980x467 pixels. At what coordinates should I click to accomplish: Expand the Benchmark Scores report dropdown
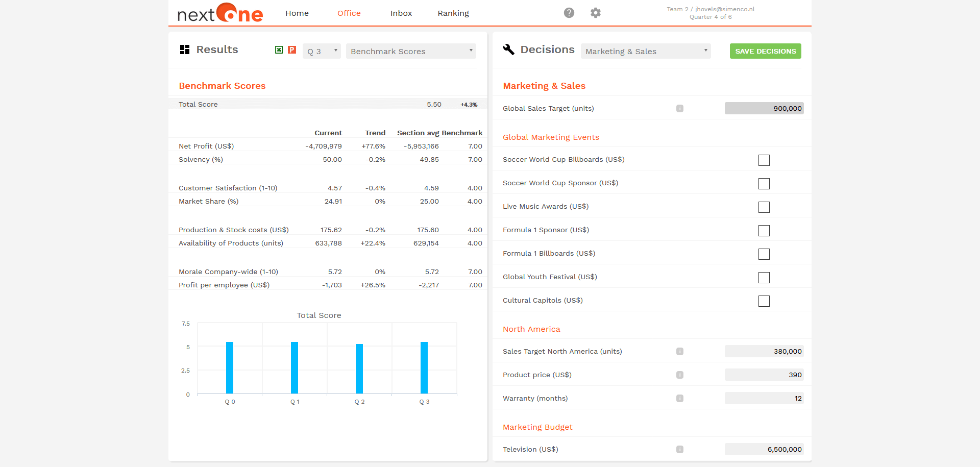[411, 51]
